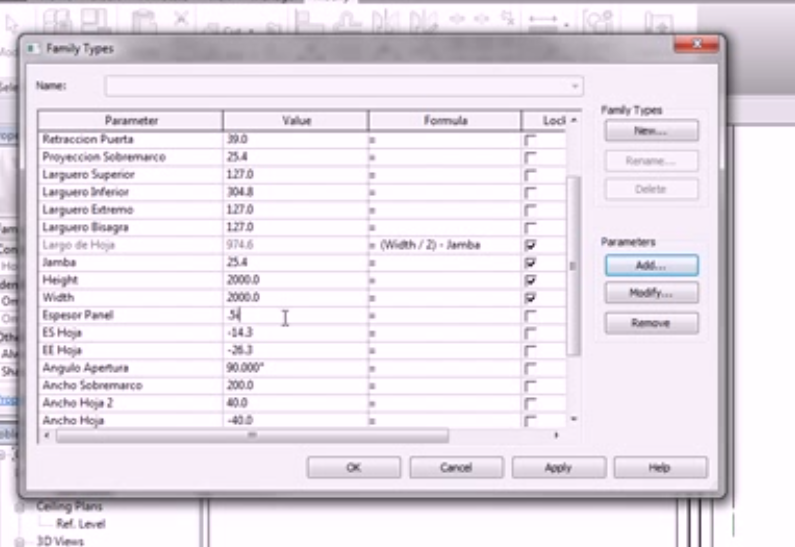Viewport: 795px width, 547px height.
Task: Edit the Larguero Inferior value 304.8
Action: 296,192
